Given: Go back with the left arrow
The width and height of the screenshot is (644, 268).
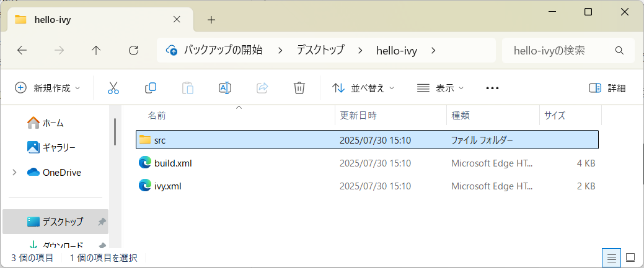Looking at the screenshot, I should coord(22,51).
